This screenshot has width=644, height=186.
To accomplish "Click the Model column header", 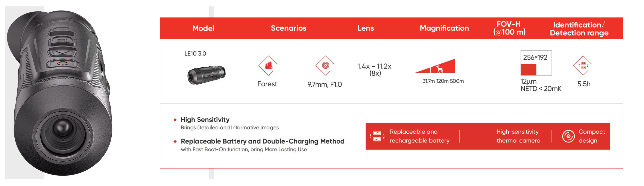I will (203, 28).
